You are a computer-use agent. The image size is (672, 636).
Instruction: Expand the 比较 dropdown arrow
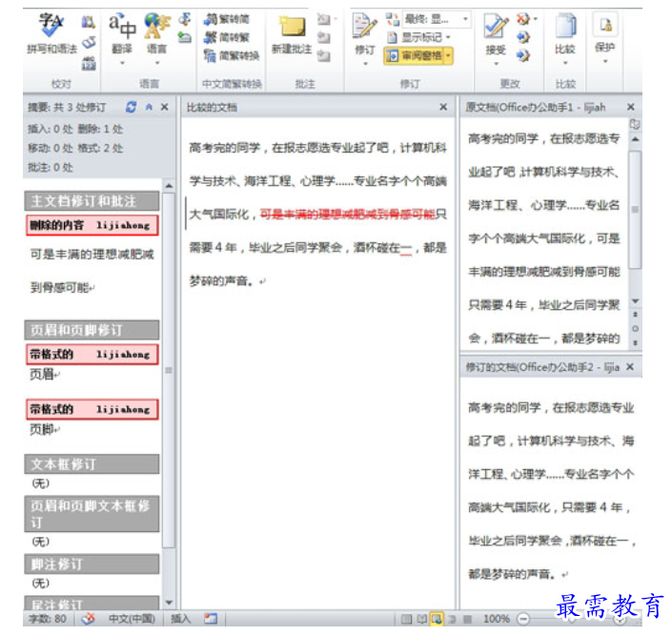(565, 63)
